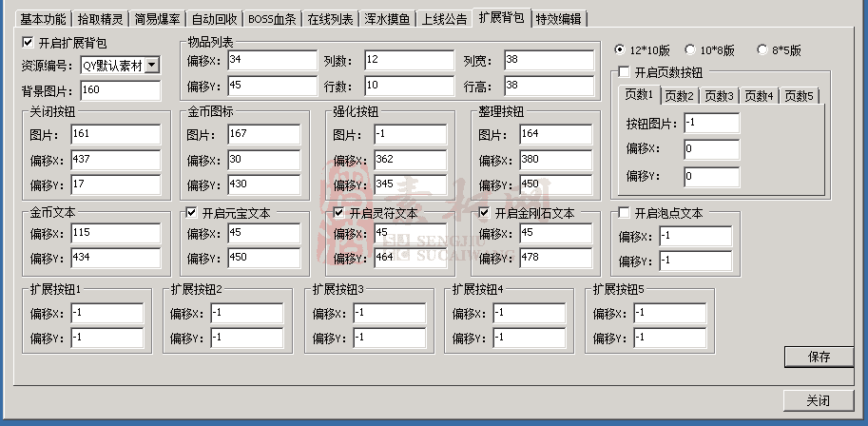Image resolution: width=868 pixels, height=426 pixels.
Task: Open the 在线列表 tab
Action: (x=331, y=19)
